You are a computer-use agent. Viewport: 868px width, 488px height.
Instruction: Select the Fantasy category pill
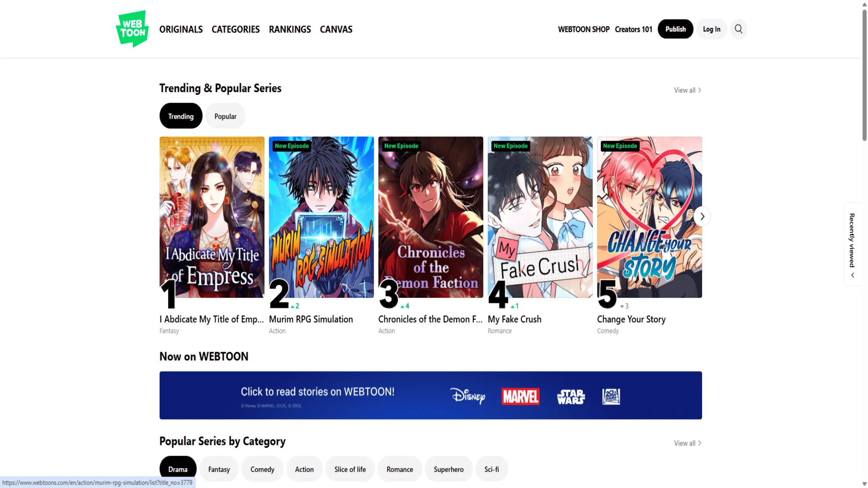[x=219, y=469]
